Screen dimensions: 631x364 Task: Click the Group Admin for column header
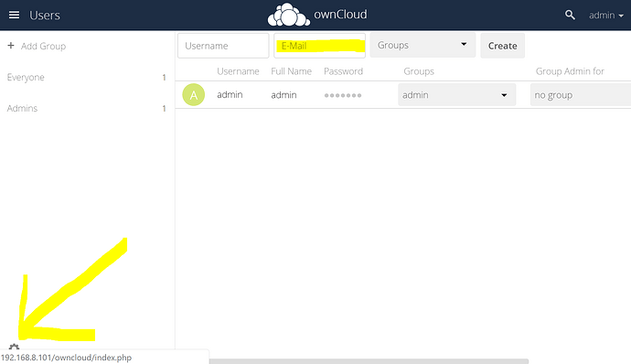click(x=570, y=71)
